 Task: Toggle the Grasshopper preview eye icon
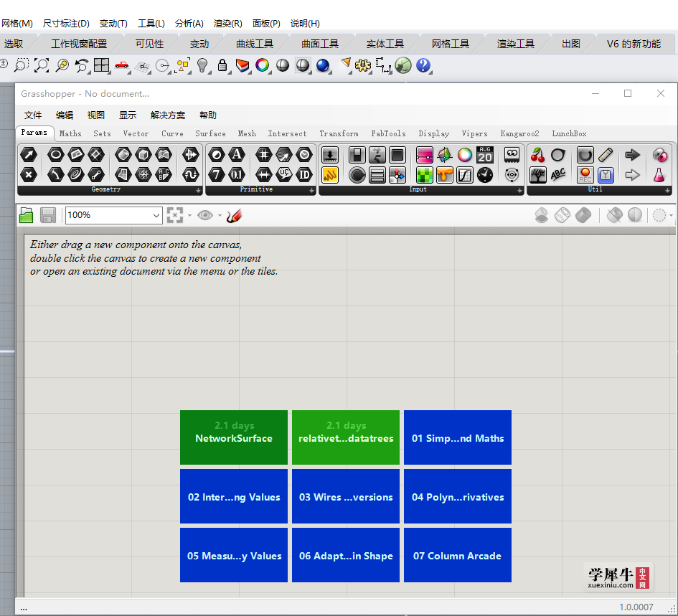click(205, 215)
